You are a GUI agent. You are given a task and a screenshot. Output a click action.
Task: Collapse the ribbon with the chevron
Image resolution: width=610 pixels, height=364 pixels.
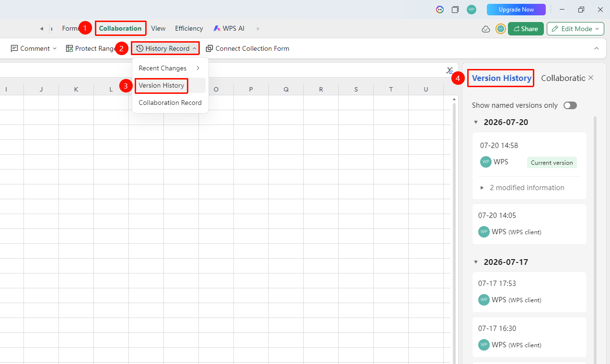click(597, 48)
